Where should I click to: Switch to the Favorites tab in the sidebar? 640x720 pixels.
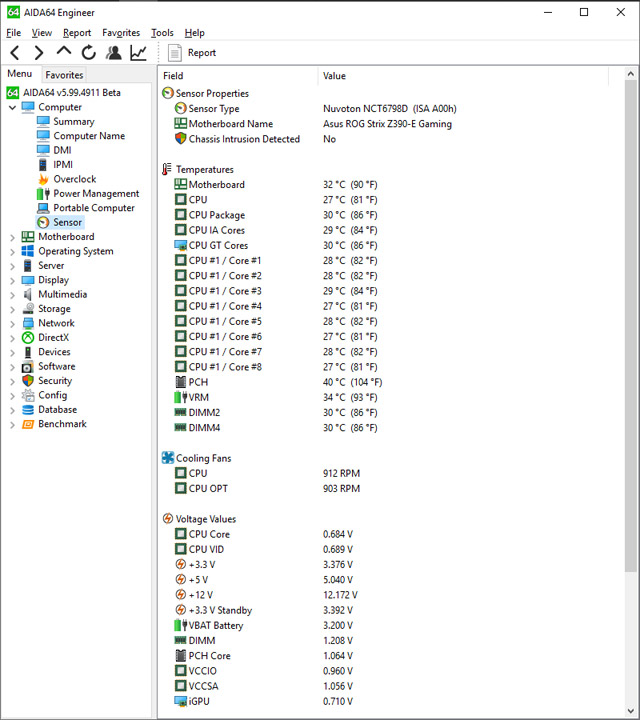(x=64, y=74)
